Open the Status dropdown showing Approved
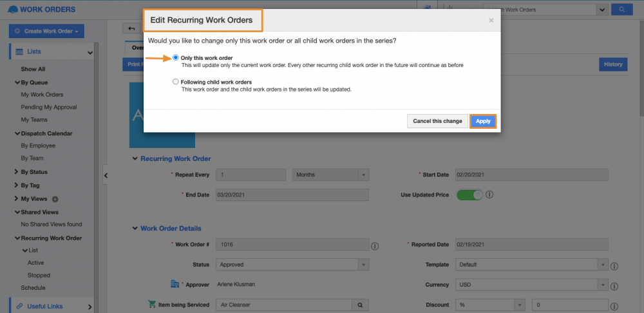This screenshot has width=644, height=313. (292, 265)
